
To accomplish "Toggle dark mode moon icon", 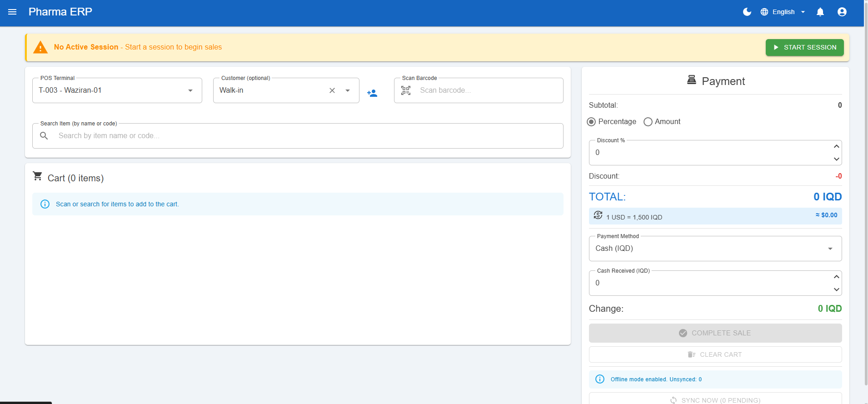I will [747, 12].
